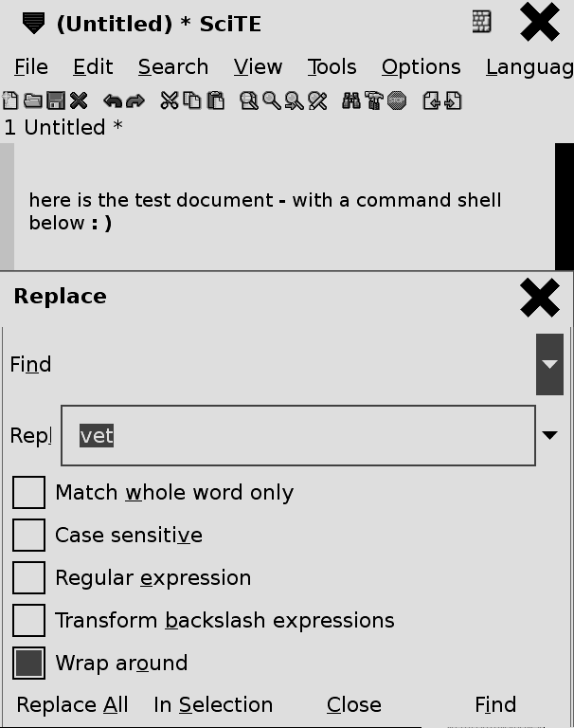Image resolution: width=574 pixels, height=728 pixels.
Task: Click the stop sign toolbar icon
Action: tap(397, 100)
